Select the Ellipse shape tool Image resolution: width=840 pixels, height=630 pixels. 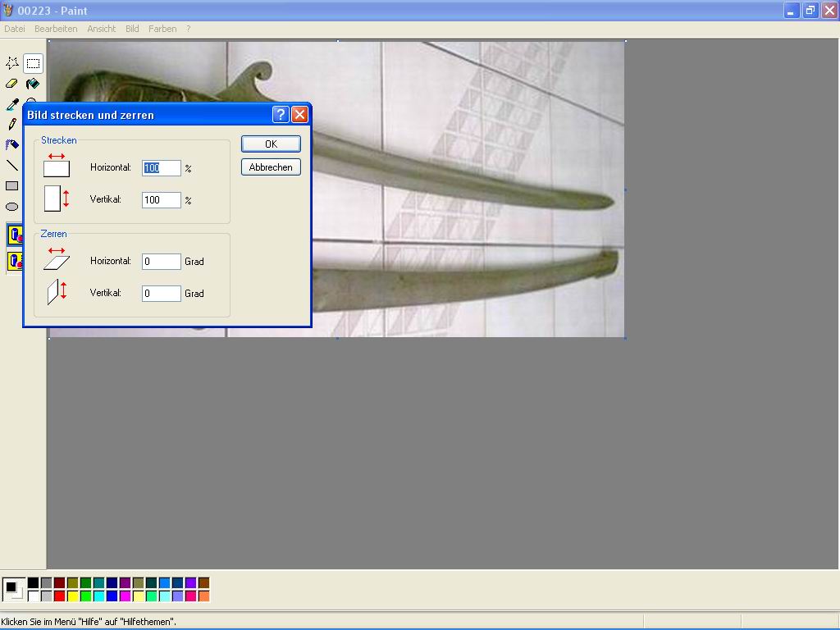pyautogui.click(x=12, y=207)
